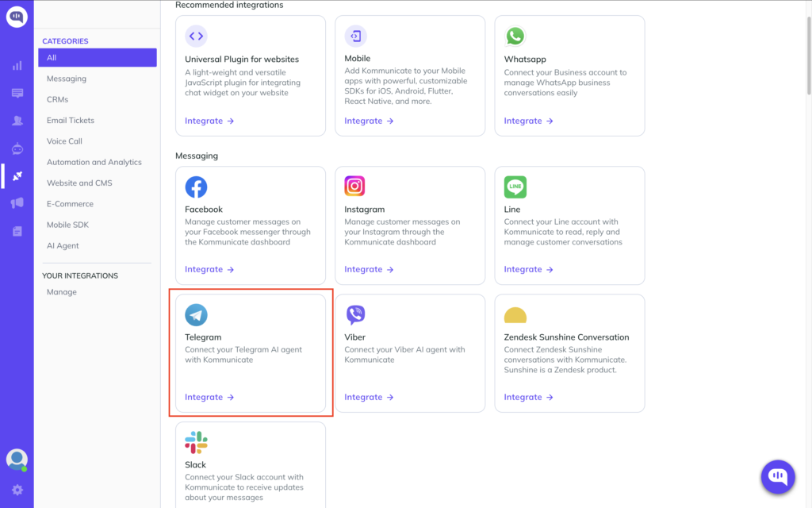Open the Email Tickets category

coord(71,121)
